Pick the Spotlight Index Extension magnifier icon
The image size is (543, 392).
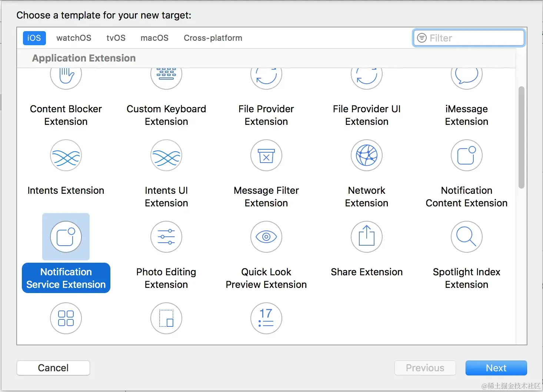click(467, 237)
